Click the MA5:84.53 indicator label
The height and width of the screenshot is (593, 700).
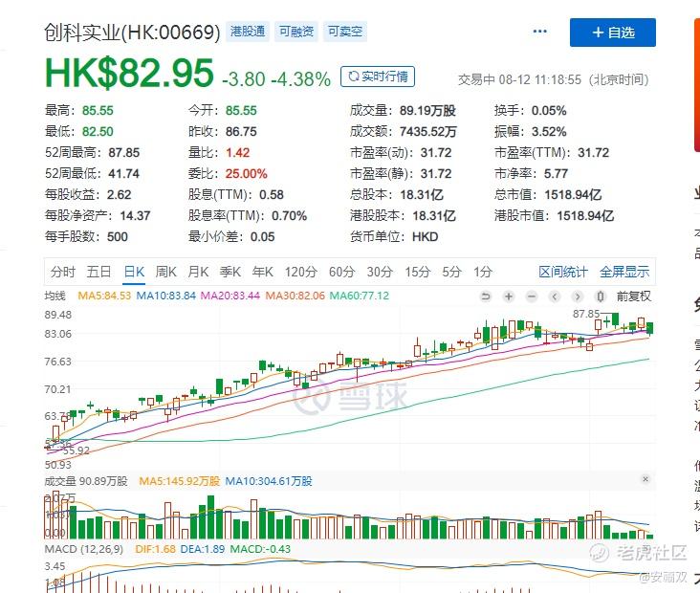pos(104,296)
